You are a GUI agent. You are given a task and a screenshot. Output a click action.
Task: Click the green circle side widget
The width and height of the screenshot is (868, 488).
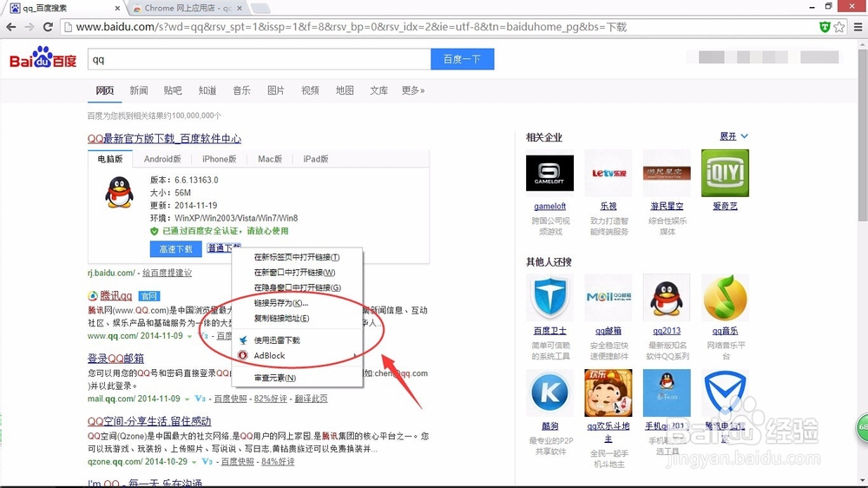tap(862, 427)
